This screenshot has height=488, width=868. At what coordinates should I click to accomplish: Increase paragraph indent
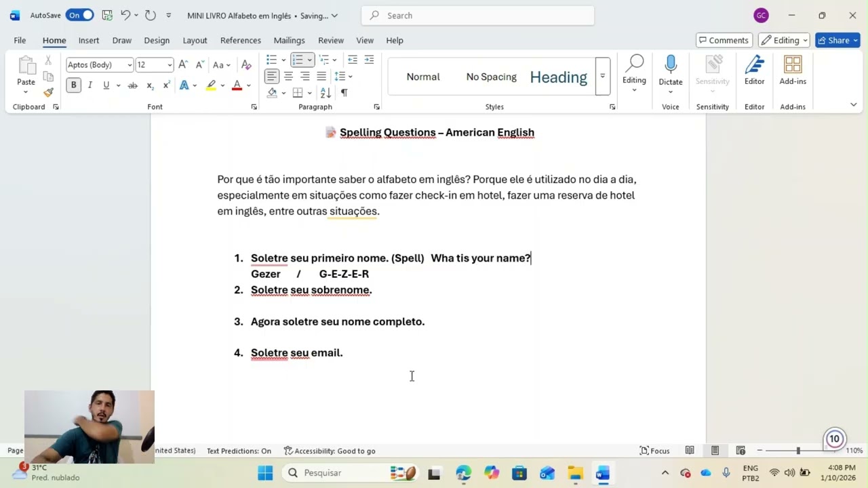[369, 60]
